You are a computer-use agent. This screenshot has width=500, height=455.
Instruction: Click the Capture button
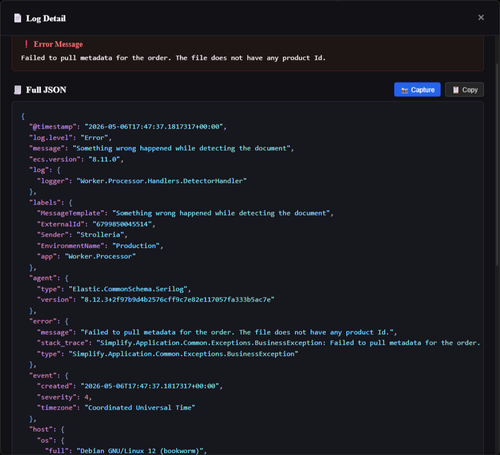coord(417,90)
